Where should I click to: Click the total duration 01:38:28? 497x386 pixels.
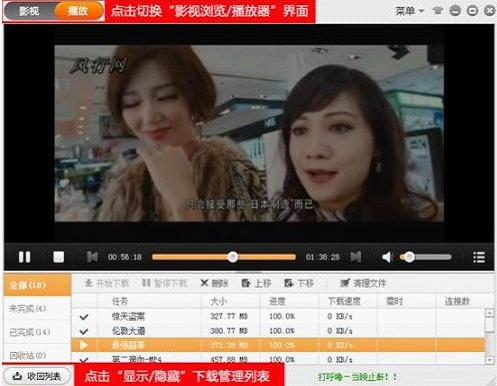323,257
